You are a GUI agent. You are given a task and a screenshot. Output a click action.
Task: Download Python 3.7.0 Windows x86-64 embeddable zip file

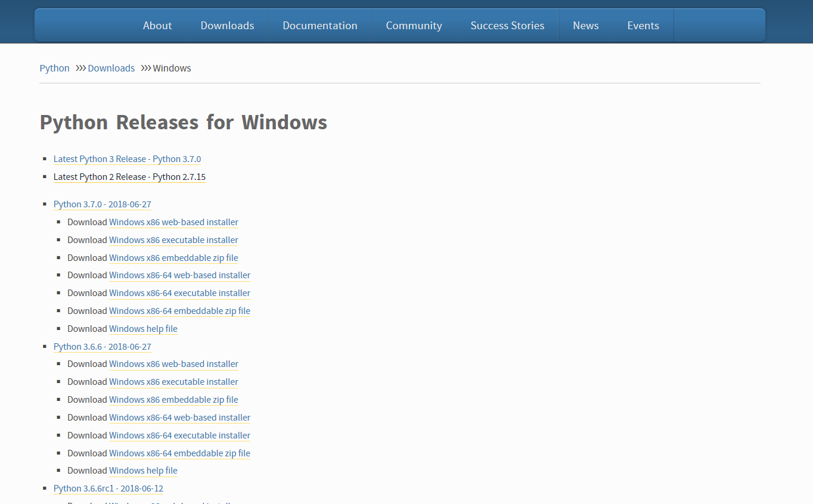click(179, 311)
